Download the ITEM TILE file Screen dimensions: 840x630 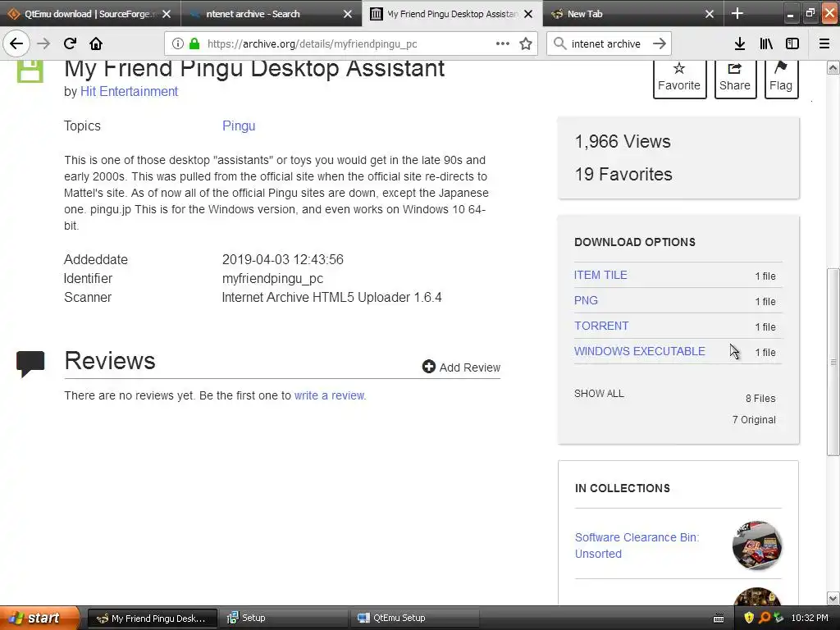(x=600, y=275)
